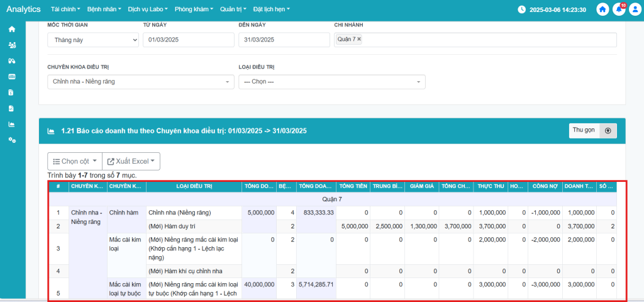Click the round home button top right

[x=602, y=9]
